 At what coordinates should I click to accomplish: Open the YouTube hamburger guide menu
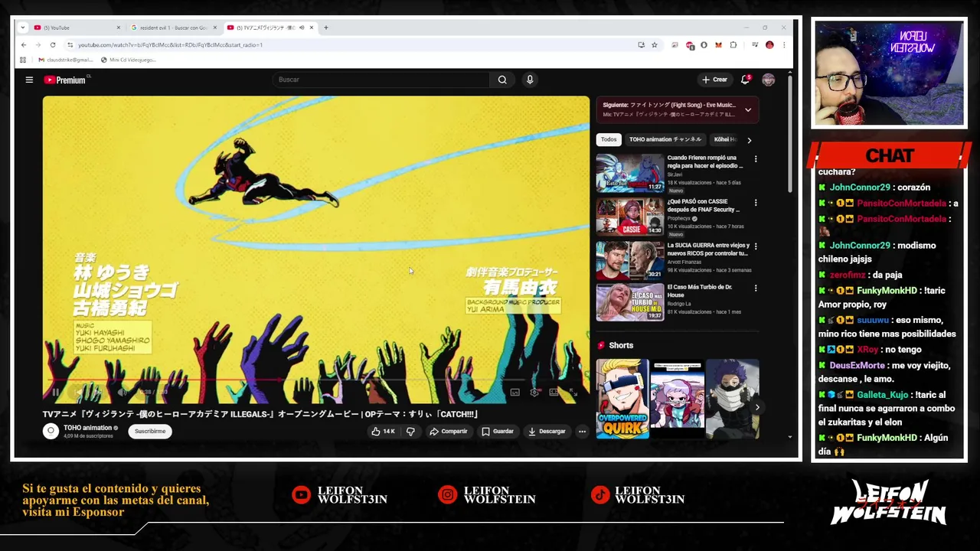(29, 80)
